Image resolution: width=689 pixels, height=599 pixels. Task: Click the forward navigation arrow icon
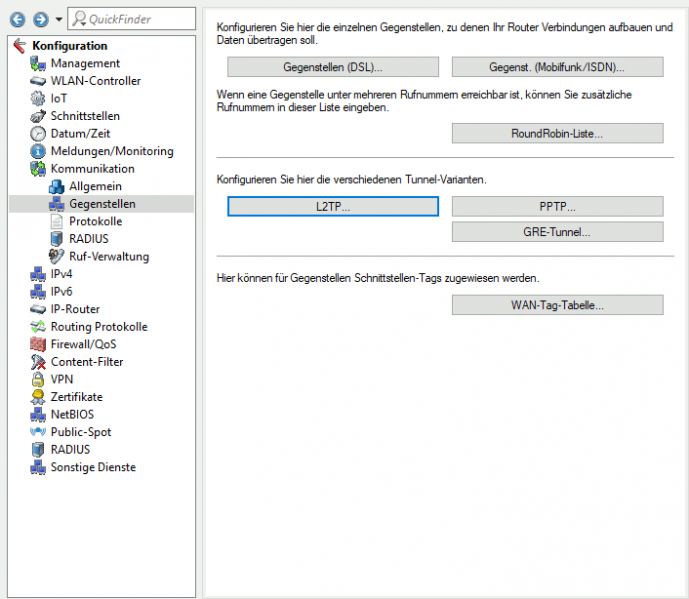[x=39, y=19]
